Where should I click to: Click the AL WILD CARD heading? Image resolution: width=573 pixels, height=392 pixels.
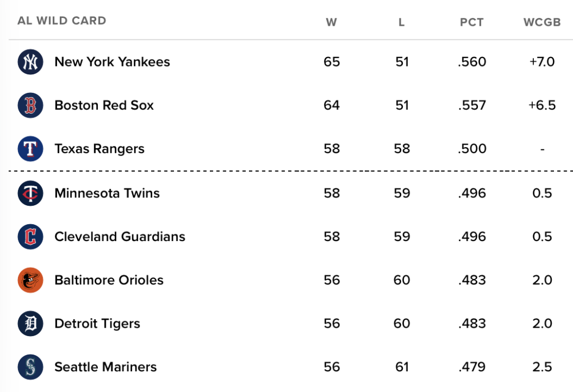click(62, 21)
